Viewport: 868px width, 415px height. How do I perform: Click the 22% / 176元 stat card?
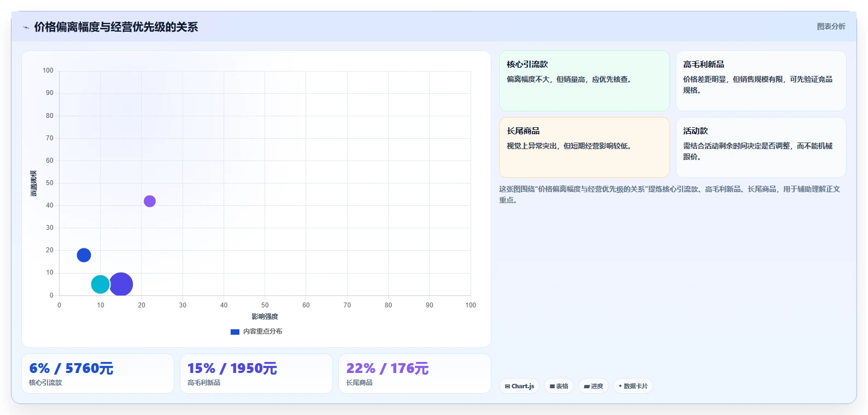tap(415, 373)
